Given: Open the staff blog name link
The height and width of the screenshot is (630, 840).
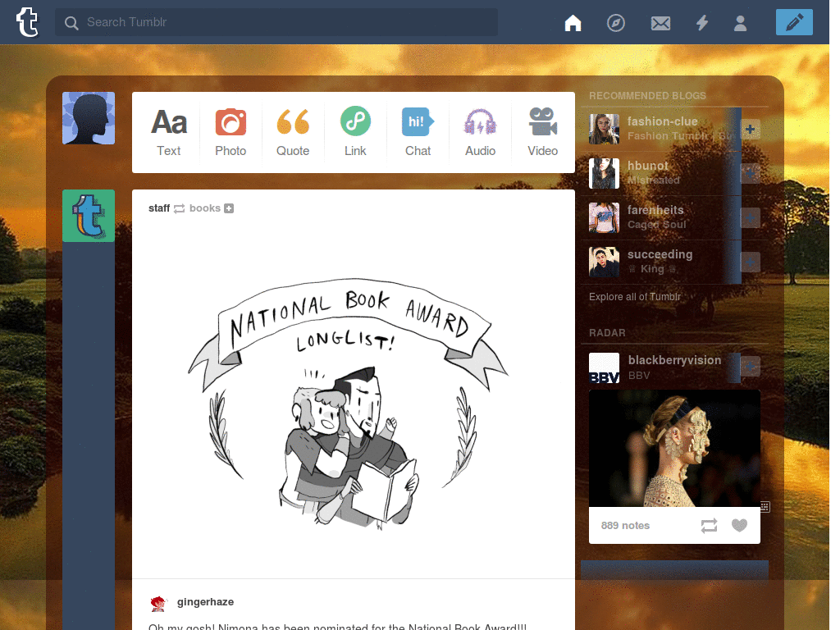Looking at the screenshot, I should (x=159, y=208).
